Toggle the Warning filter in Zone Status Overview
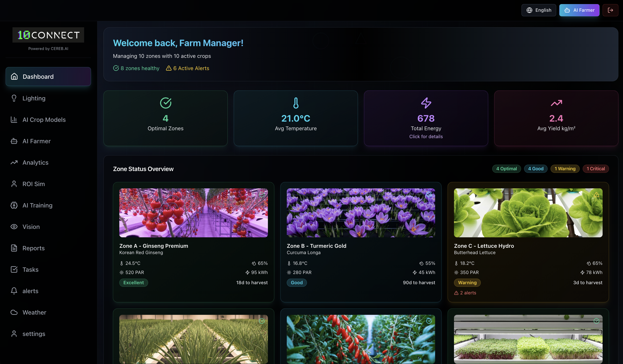The image size is (623, 364). 565,168
